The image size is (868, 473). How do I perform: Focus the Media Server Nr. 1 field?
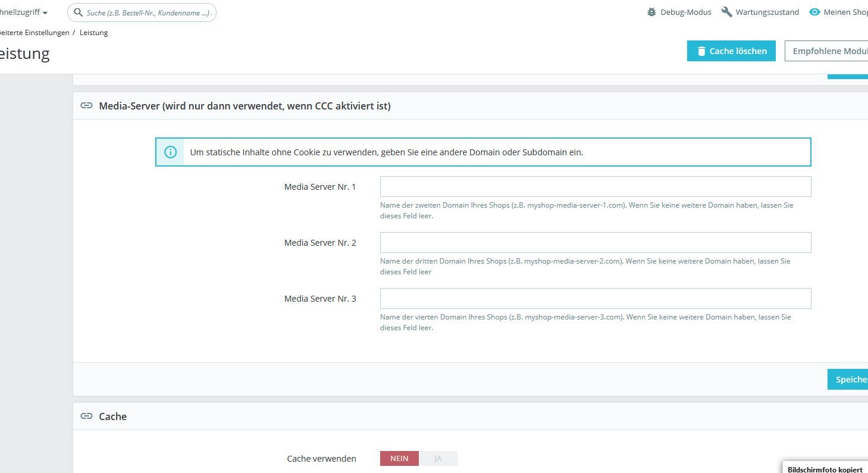(x=596, y=187)
